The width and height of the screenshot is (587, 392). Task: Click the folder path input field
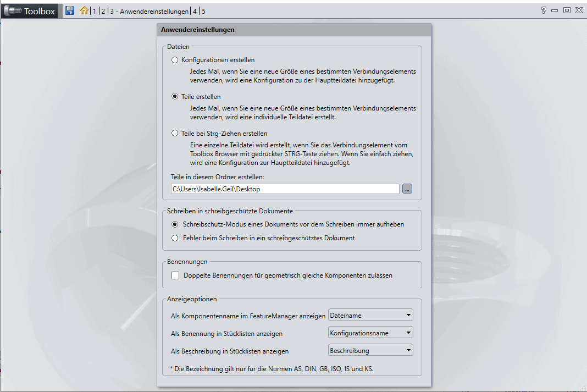285,189
